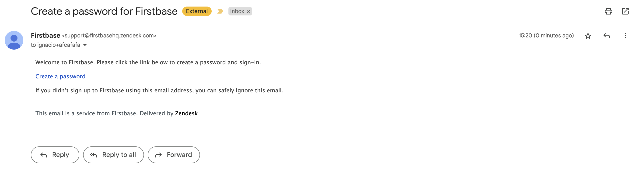The width and height of the screenshot is (644, 196).
Task: Choose Reply to all
Action: pyautogui.click(x=113, y=155)
